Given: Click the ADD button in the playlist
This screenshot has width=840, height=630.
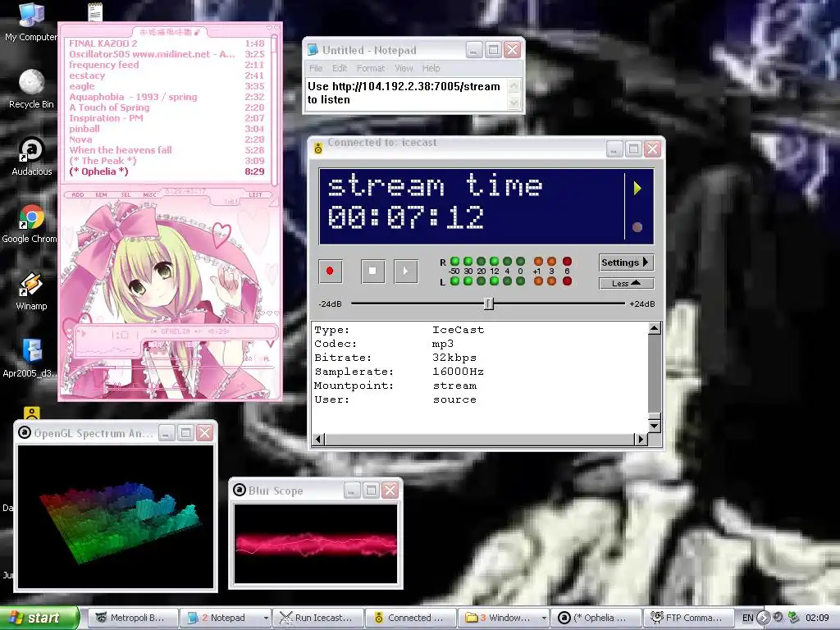Looking at the screenshot, I should point(78,195).
